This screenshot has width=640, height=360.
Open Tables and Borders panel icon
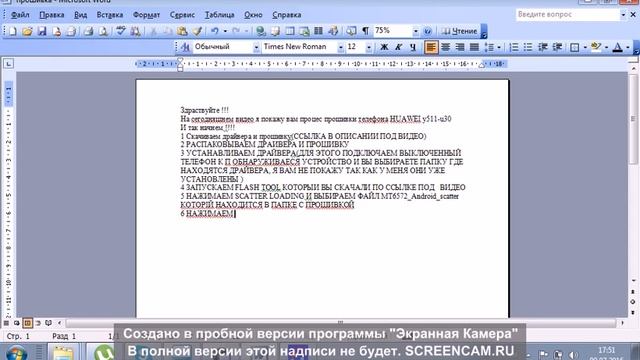coord(276,31)
